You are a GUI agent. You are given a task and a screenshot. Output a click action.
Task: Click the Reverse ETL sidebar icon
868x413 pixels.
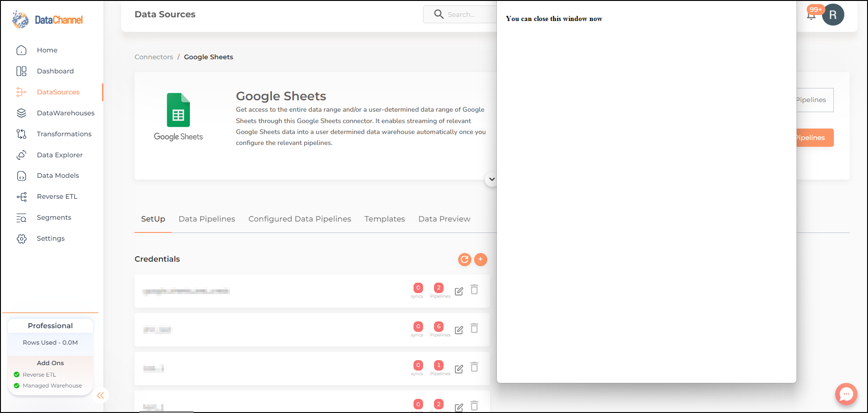[x=21, y=196]
